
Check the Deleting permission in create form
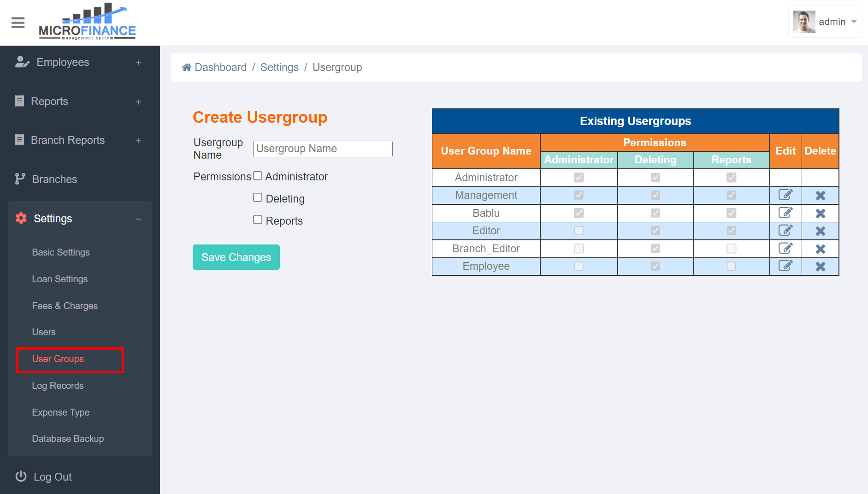point(258,198)
